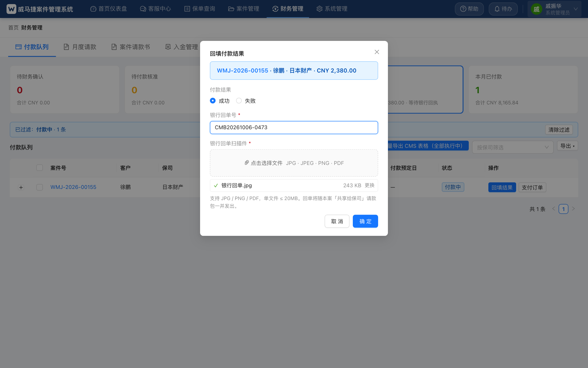Switch to the 入金管理 tab
588x368 pixels.
(x=182, y=47)
